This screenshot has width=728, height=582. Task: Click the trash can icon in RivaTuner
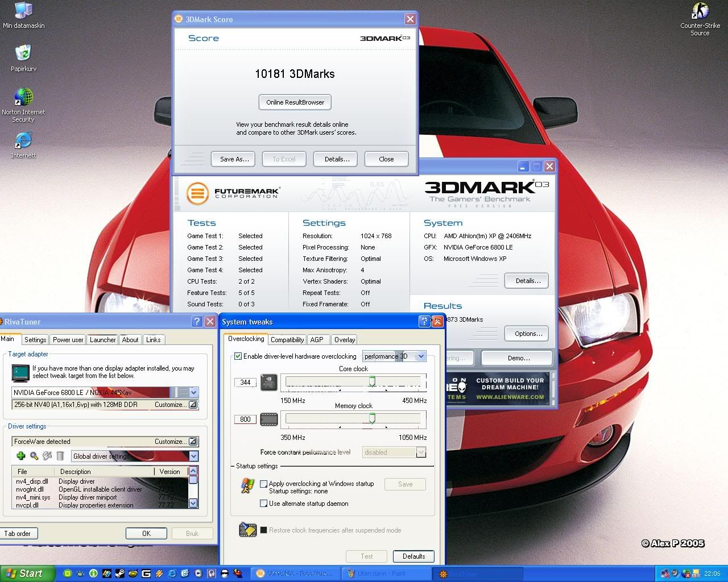(x=60, y=456)
